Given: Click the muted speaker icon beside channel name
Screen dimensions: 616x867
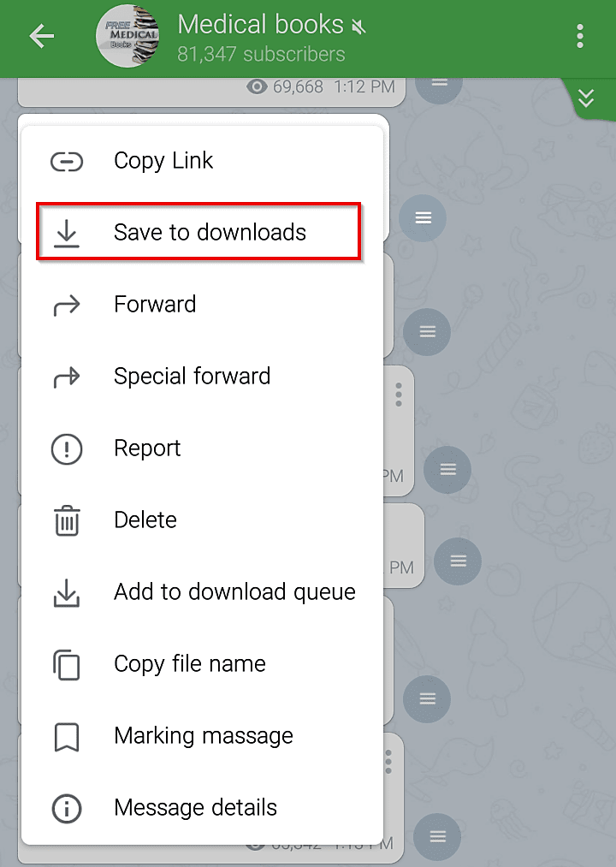Looking at the screenshot, I should (x=358, y=26).
